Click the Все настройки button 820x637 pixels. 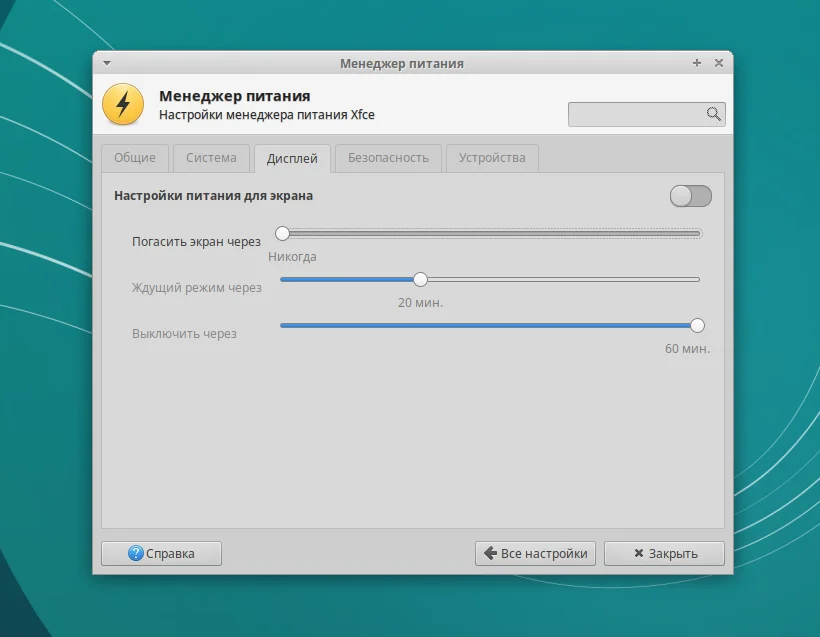tap(535, 553)
